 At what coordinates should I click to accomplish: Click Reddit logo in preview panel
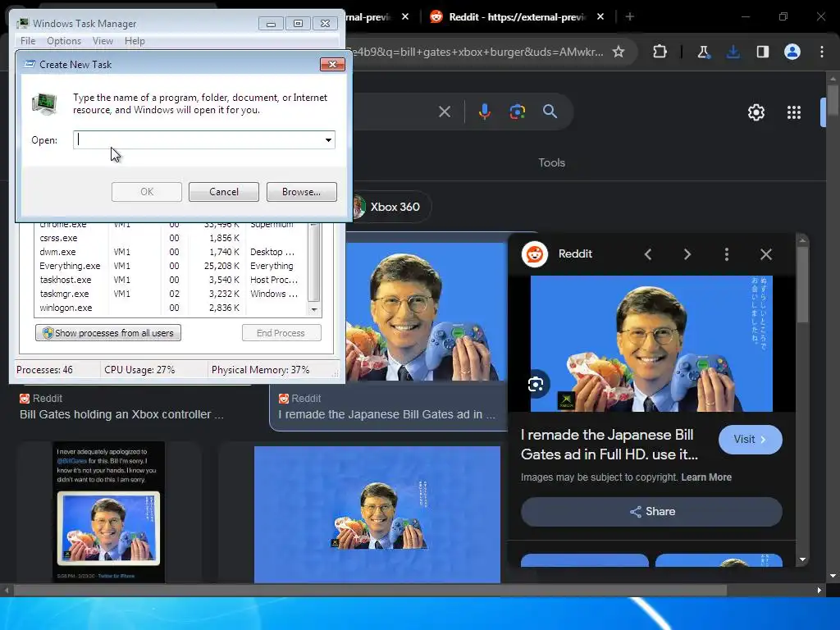(x=535, y=254)
